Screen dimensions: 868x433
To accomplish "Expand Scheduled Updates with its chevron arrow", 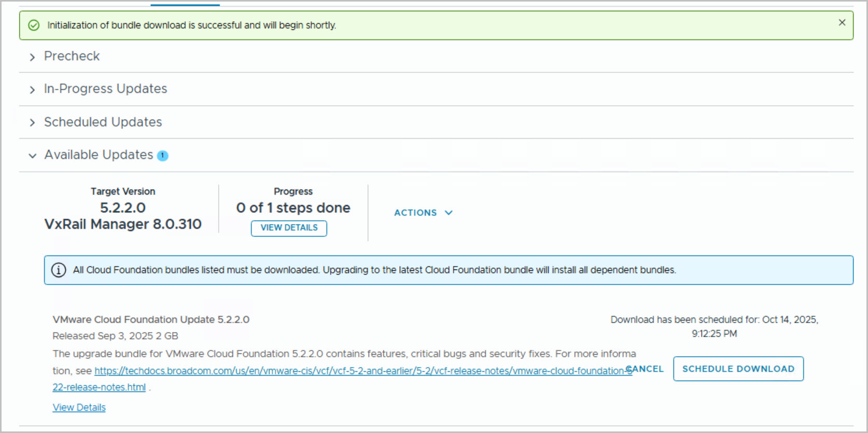I will coord(32,123).
